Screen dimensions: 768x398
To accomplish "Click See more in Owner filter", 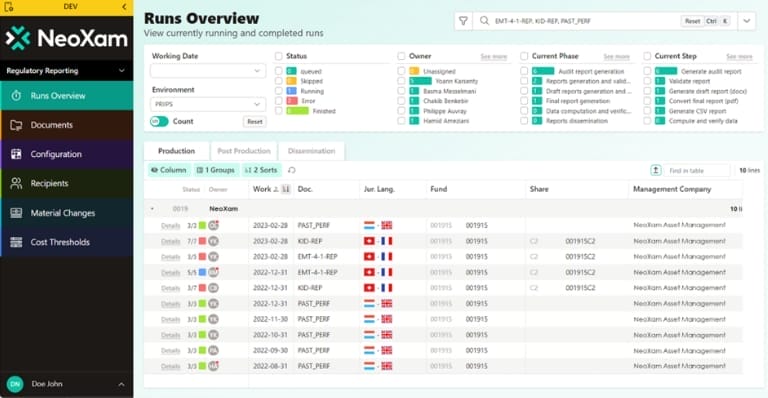I will click(x=494, y=57).
